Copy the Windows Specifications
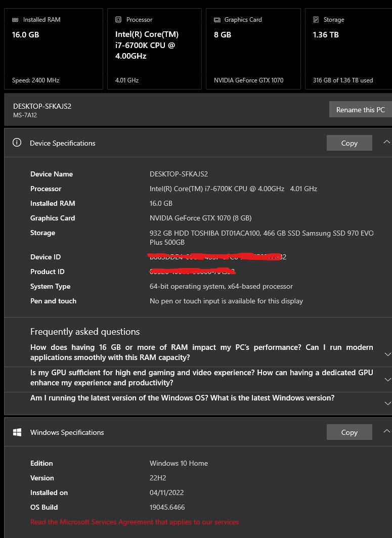 349,432
